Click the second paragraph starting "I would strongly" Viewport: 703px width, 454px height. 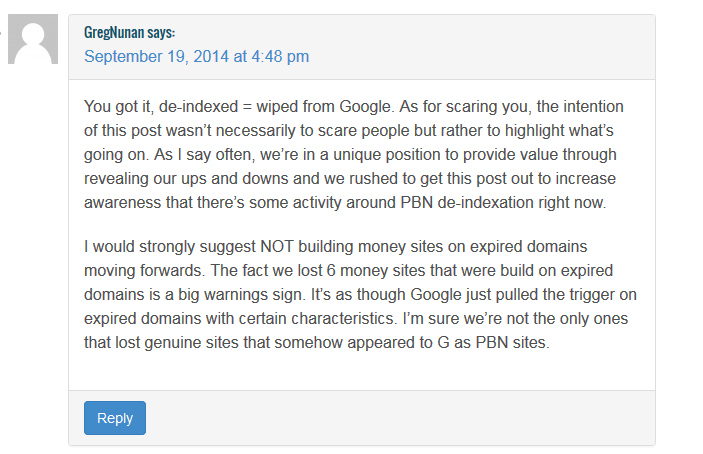(x=360, y=294)
